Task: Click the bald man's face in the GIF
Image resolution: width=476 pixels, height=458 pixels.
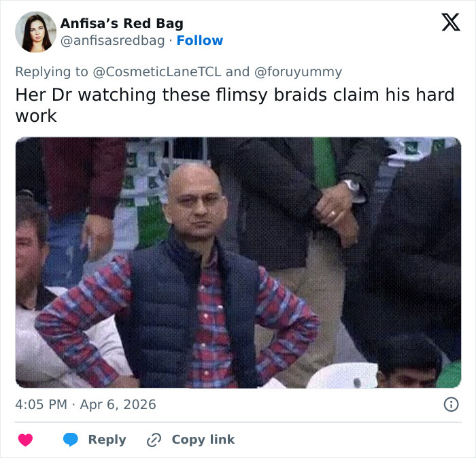Action: click(x=197, y=202)
